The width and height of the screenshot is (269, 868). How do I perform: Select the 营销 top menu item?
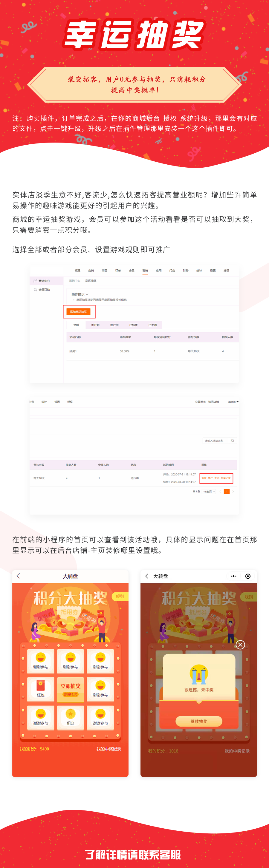tap(145, 271)
